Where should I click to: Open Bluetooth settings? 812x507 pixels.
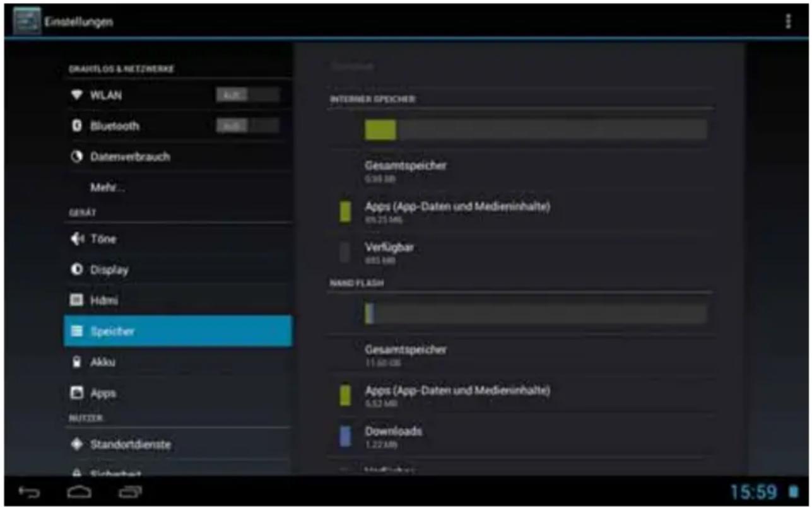click(x=178, y=125)
